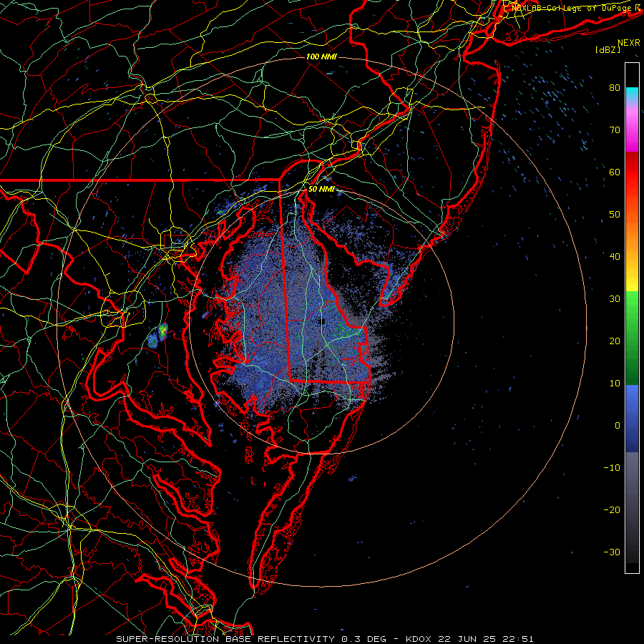This screenshot has height=644, width=644.
Task: Click the 30 dBZ value on the scale
Action: [x=615, y=299]
